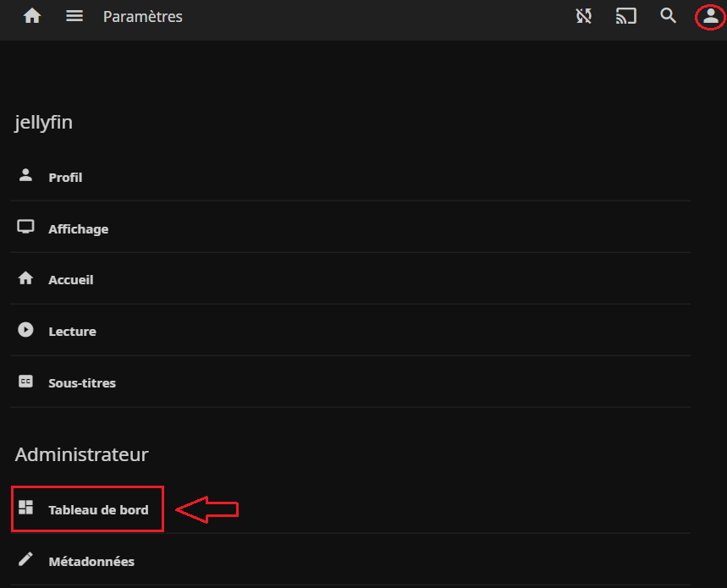This screenshot has height=588, width=727.
Task: Click the house icon beside Accueil
Action: (25, 278)
